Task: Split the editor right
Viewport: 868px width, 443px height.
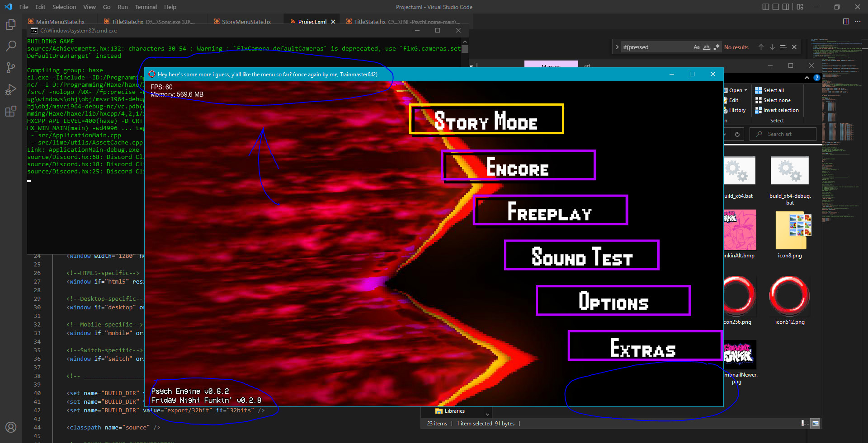Action: click(846, 22)
